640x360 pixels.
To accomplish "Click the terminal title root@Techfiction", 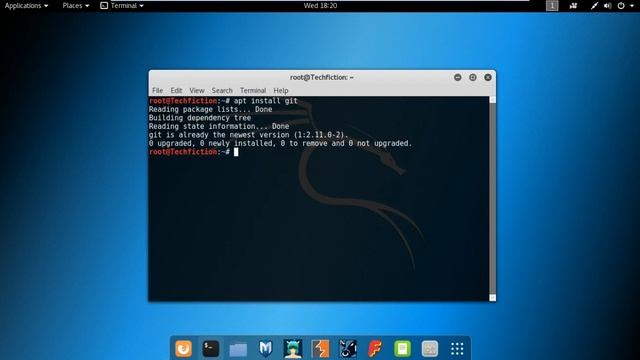I will point(322,77).
